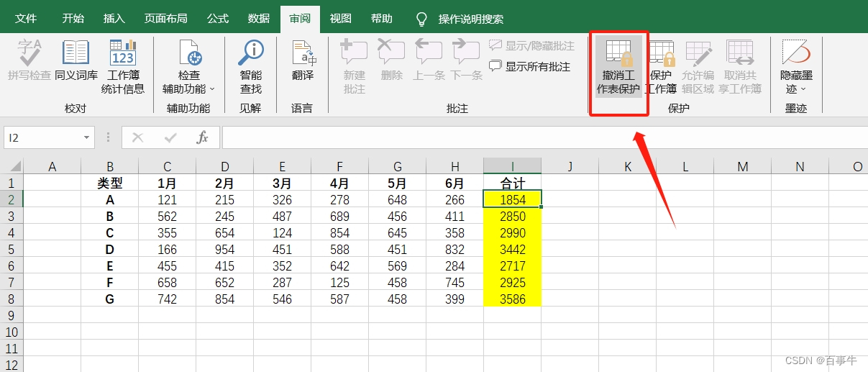Screen dimensions: 868x372
Task: Switch to the View (视图) tab
Action: [341, 19]
